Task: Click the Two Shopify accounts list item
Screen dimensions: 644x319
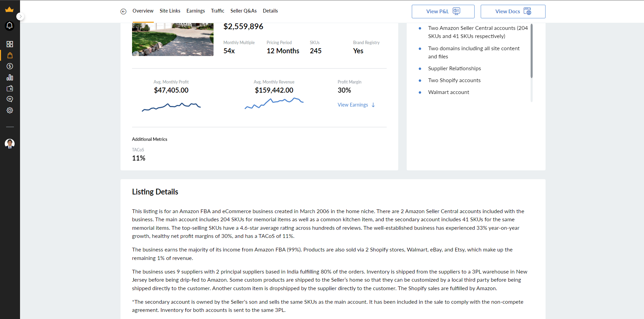Action: 454,80
